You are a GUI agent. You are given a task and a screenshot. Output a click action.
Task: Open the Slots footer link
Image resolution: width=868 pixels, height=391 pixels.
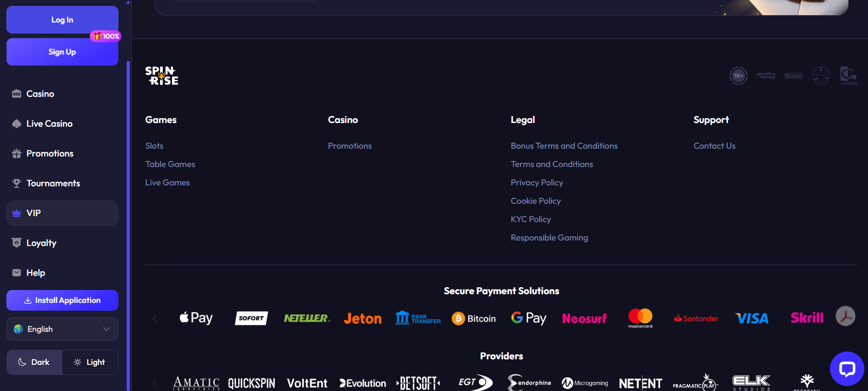tap(154, 146)
